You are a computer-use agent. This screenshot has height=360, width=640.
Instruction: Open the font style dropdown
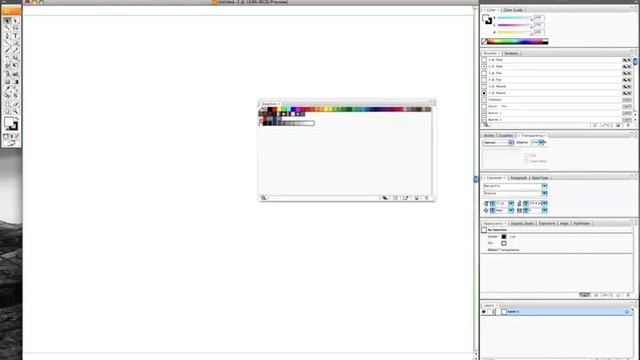544,193
